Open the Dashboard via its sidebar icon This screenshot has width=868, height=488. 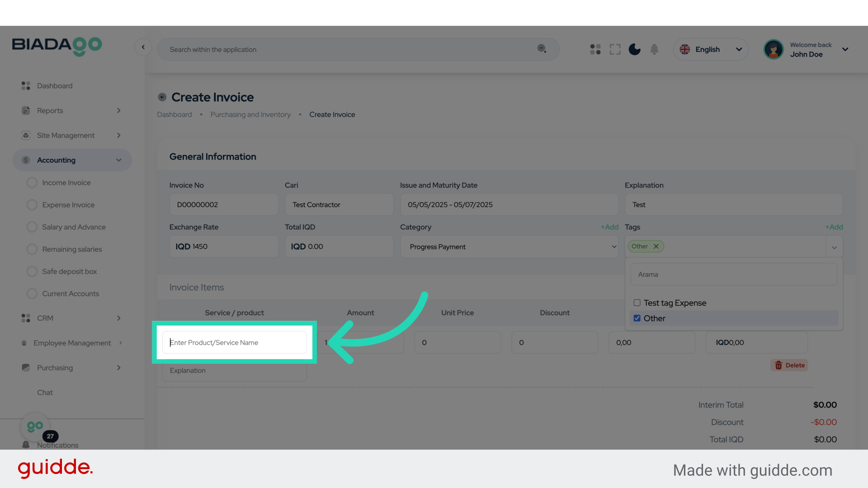click(x=26, y=85)
